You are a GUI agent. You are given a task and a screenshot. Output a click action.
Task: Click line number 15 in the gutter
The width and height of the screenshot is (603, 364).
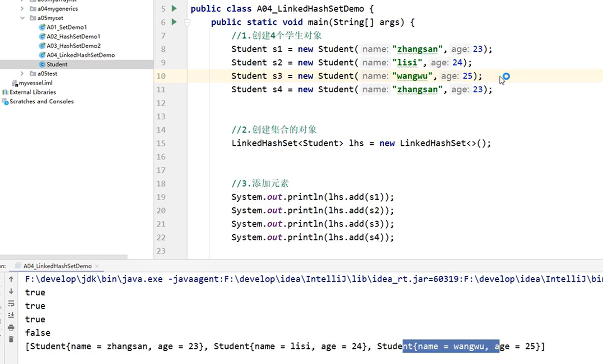pyautogui.click(x=160, y=143)
